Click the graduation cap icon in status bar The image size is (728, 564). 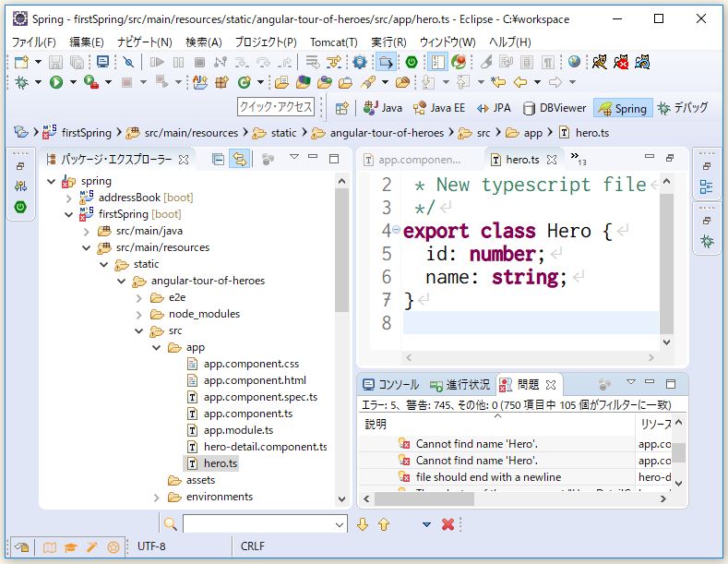[70, 547]
